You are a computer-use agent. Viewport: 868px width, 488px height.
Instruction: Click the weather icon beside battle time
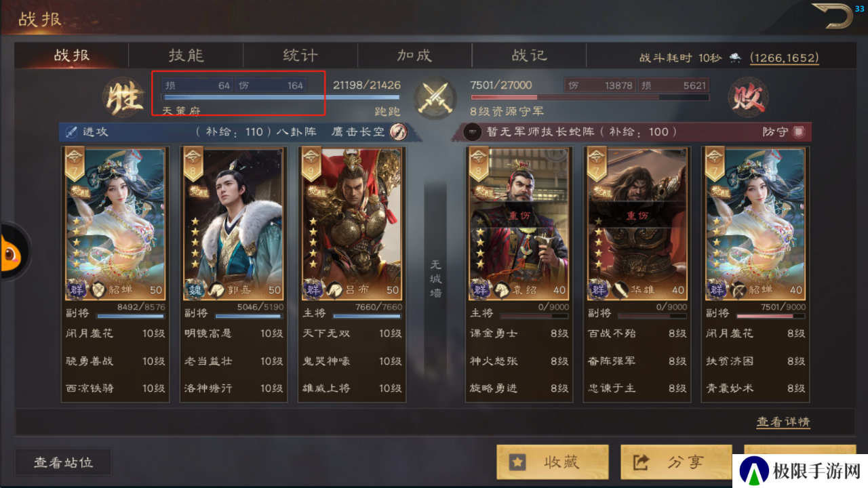(735, 58)
